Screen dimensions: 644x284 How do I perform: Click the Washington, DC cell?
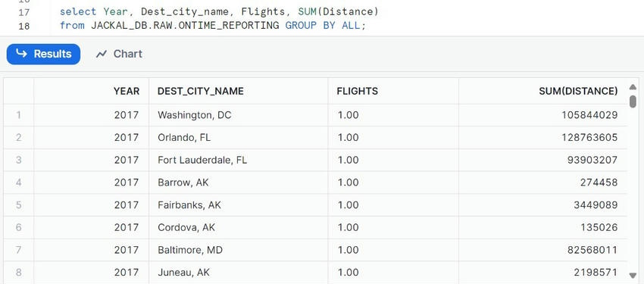[239, 115]
